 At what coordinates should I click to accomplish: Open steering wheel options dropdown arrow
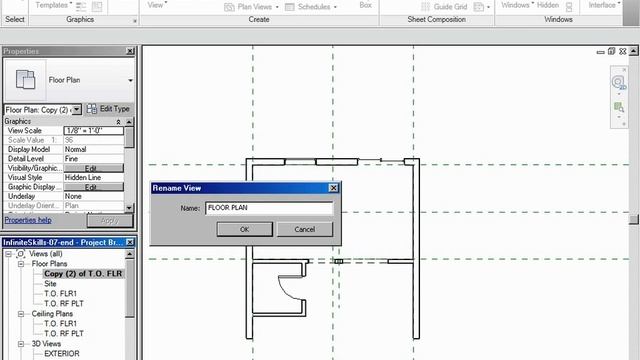pyautogui.click(x=619, y=94)
